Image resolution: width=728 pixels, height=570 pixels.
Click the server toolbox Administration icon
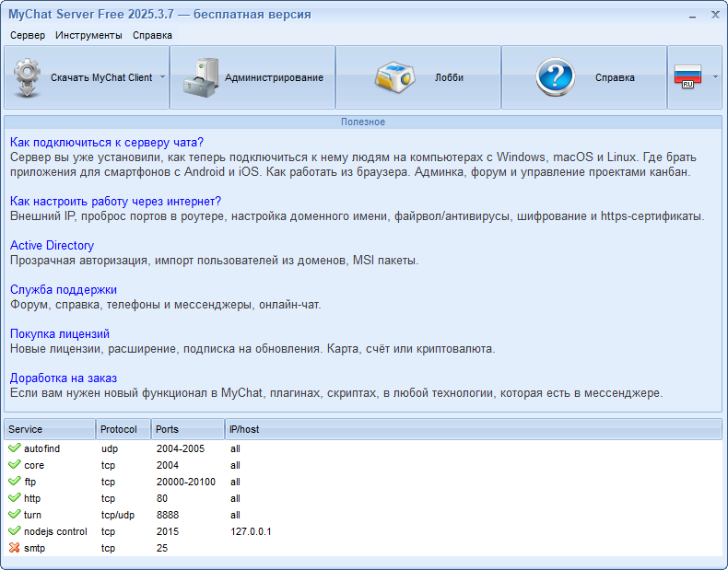(x=201, y=77)
